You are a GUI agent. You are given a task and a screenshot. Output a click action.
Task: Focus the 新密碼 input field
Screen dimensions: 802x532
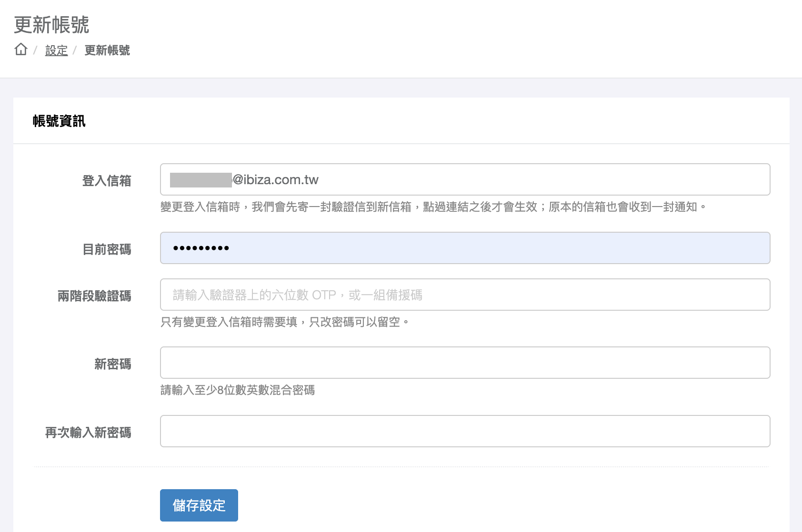pos(465,363)
